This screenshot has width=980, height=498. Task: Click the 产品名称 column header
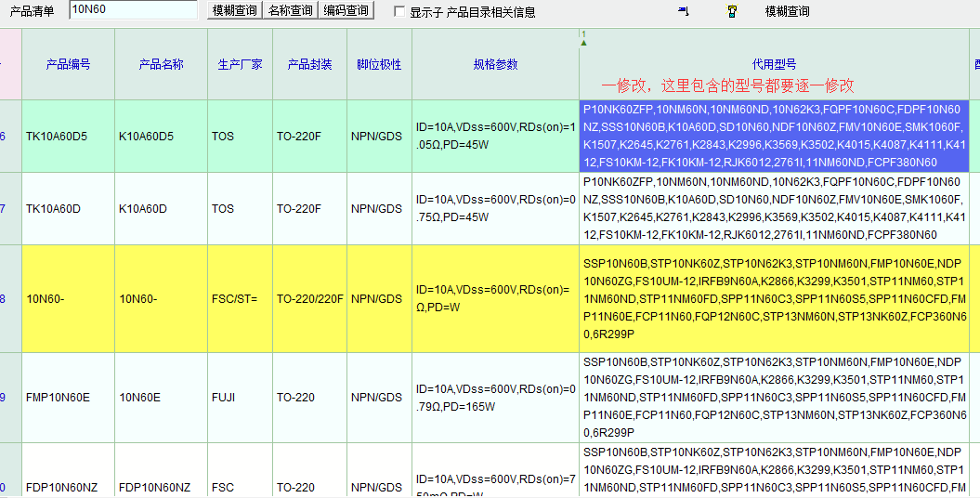click(x=161, y=64)
